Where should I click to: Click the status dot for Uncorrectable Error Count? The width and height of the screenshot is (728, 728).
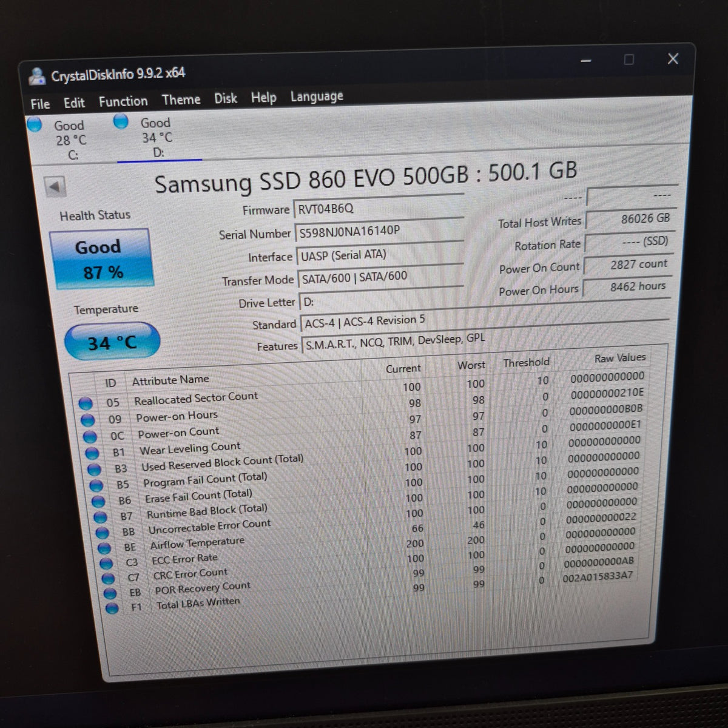pyautogui.click(x=103, y=533)
